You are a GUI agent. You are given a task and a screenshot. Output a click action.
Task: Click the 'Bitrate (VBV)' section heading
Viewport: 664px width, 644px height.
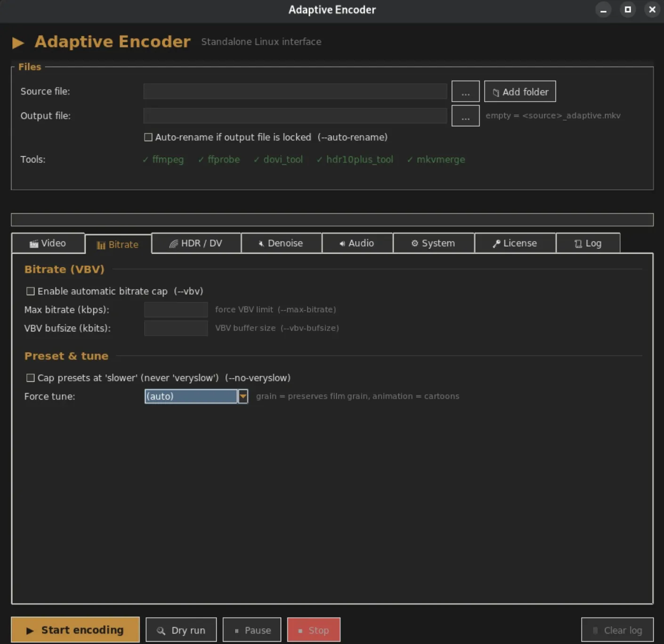[65, 269]
